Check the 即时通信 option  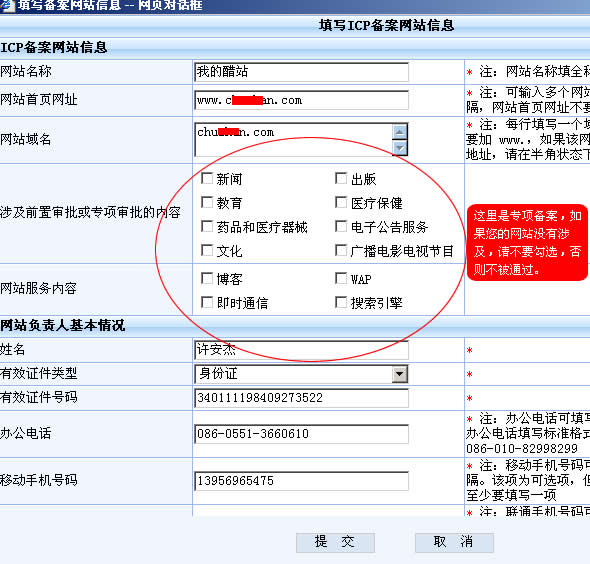click(207, 303)
